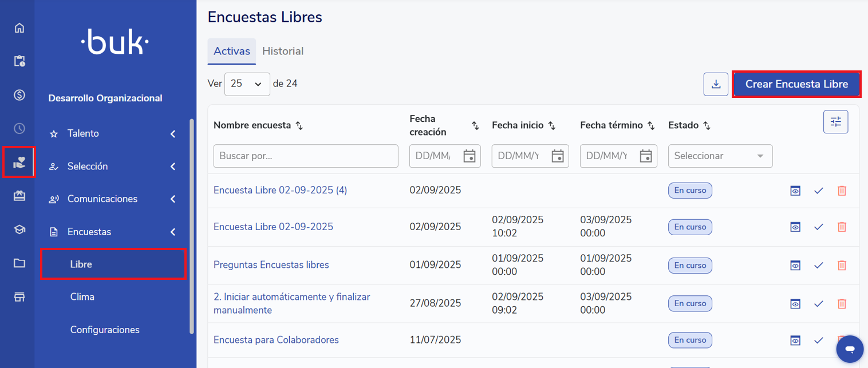This screenshot has width=868, height=368.
Task: Finalize Preguntas Encuestas libres using check icon
Action: pos(818,266)
